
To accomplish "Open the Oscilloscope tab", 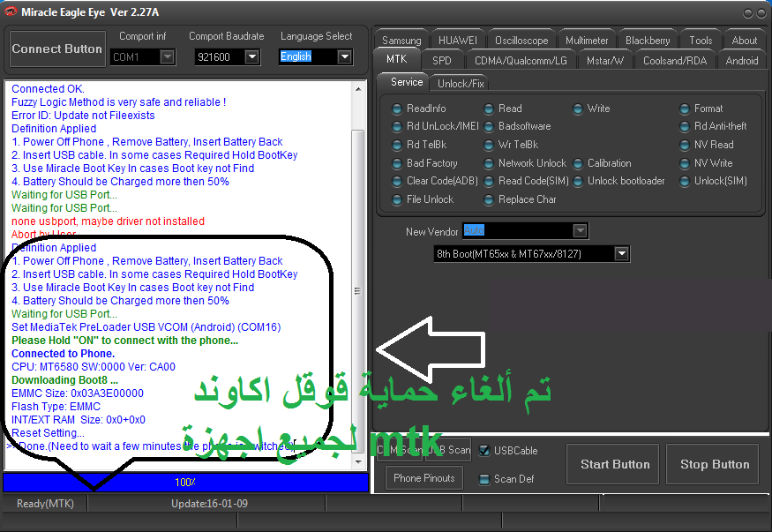I will pyautogui.click(x=521, y=41).
